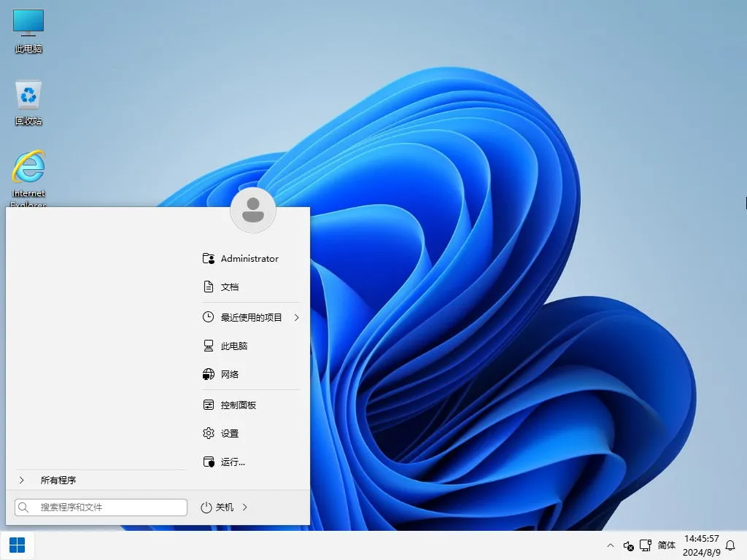
Task: Expand hidden tray icons with the chevron
Action: pos(611,545)
